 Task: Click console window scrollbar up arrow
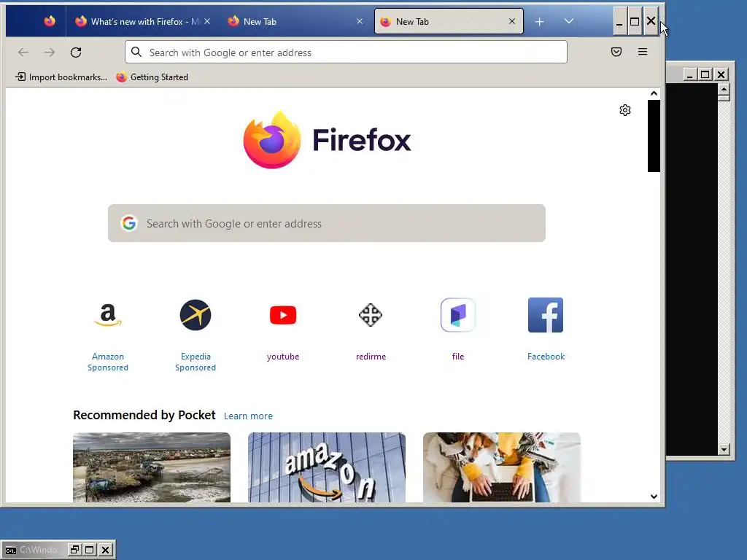coord(724,90)
